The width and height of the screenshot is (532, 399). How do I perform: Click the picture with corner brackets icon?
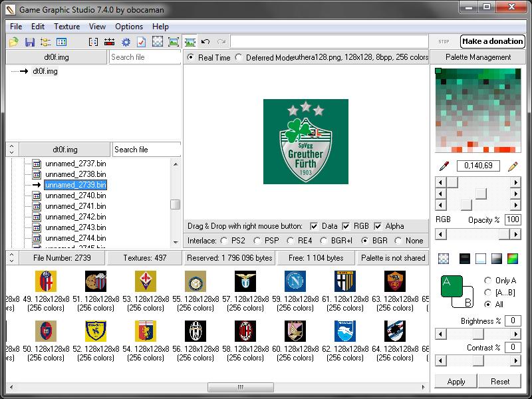[174, 42]
